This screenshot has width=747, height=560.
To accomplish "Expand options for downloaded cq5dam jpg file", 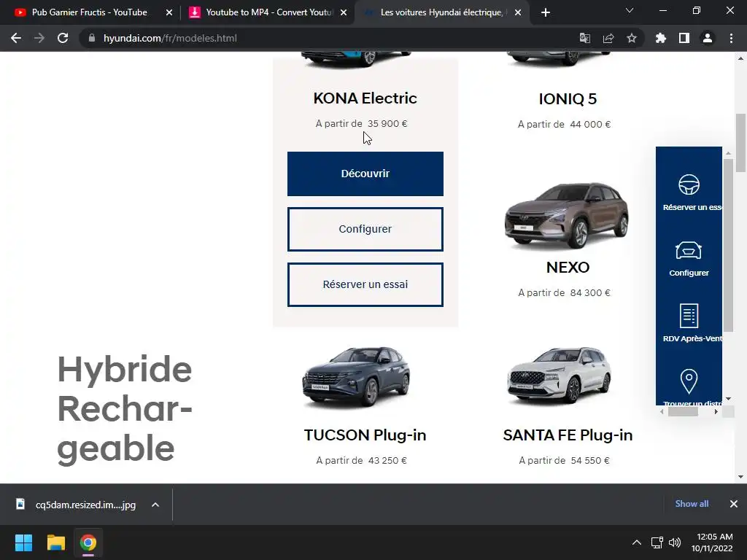I will pos(155,505).
